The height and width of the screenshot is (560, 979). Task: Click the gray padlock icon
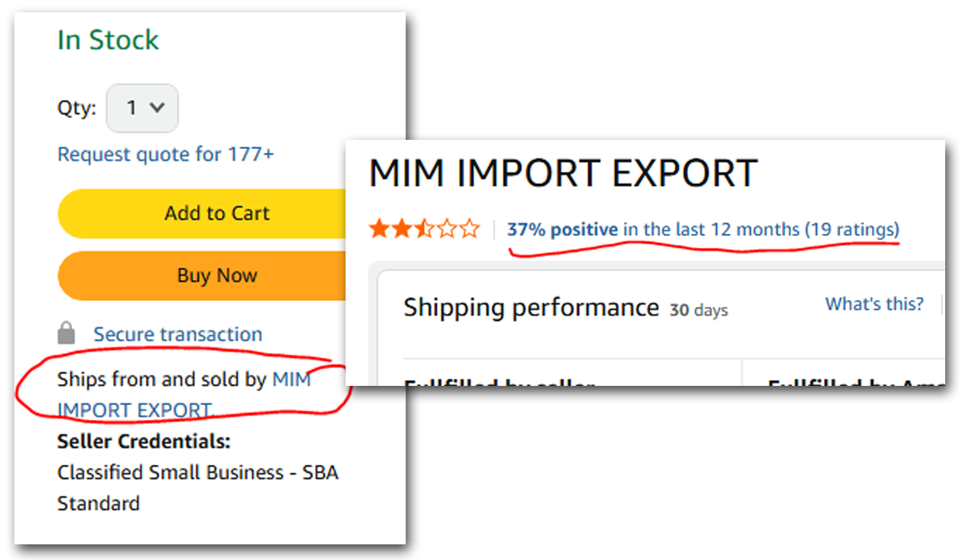[x=66, y=333]
